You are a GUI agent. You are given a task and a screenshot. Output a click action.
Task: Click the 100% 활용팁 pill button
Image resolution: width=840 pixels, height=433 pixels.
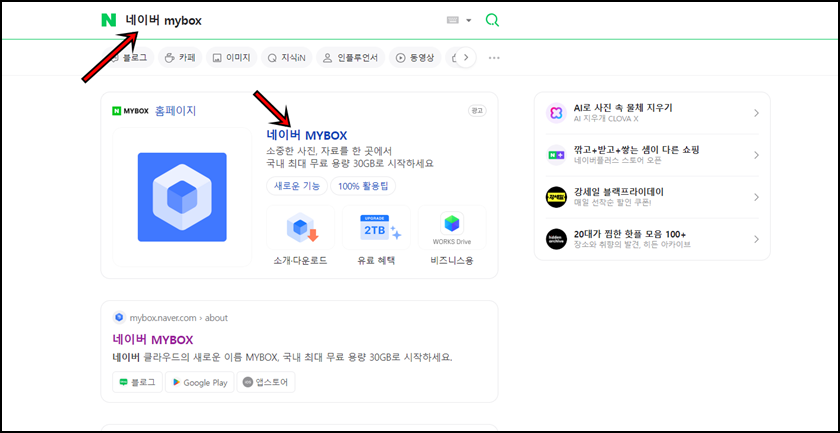pos(363,186)
